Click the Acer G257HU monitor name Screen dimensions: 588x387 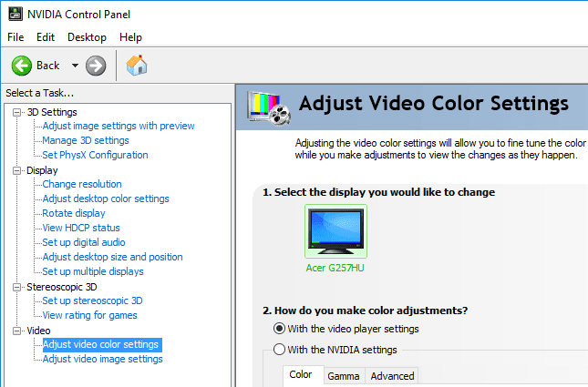335,269
